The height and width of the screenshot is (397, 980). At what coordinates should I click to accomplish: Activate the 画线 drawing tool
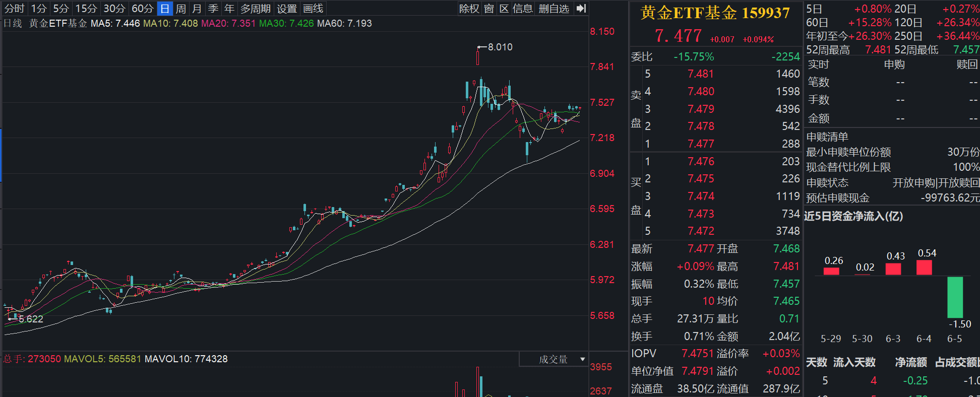(x=313, y=9)
